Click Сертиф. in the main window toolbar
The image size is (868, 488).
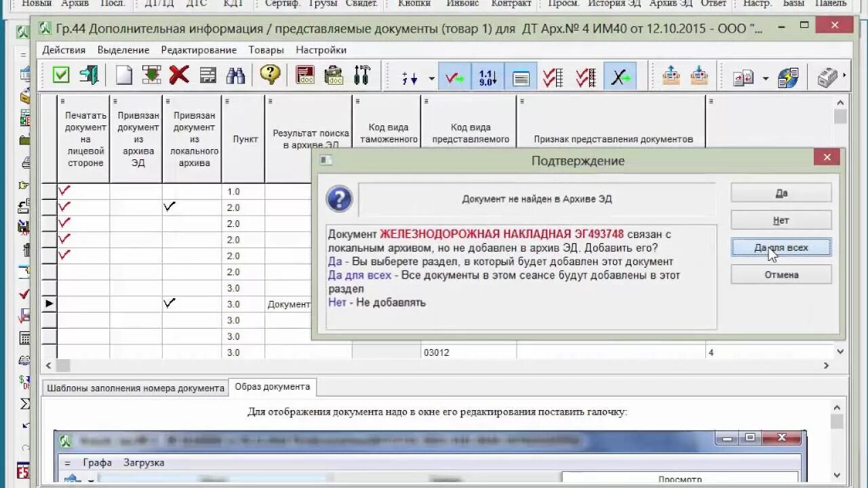click(282, 4)
